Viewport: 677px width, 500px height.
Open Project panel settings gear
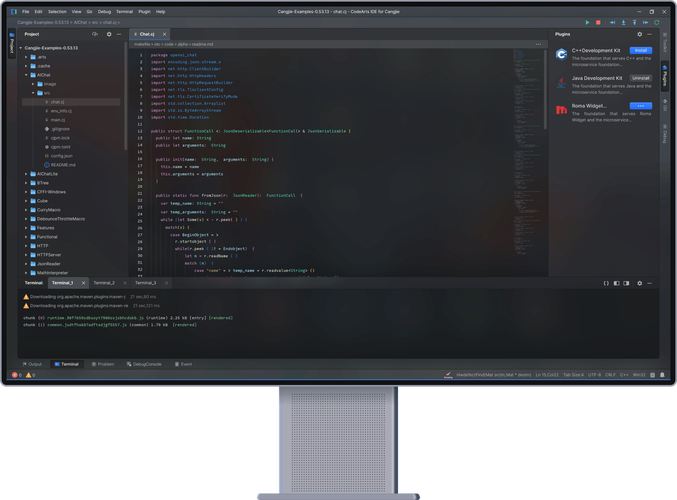pos(109,34)
